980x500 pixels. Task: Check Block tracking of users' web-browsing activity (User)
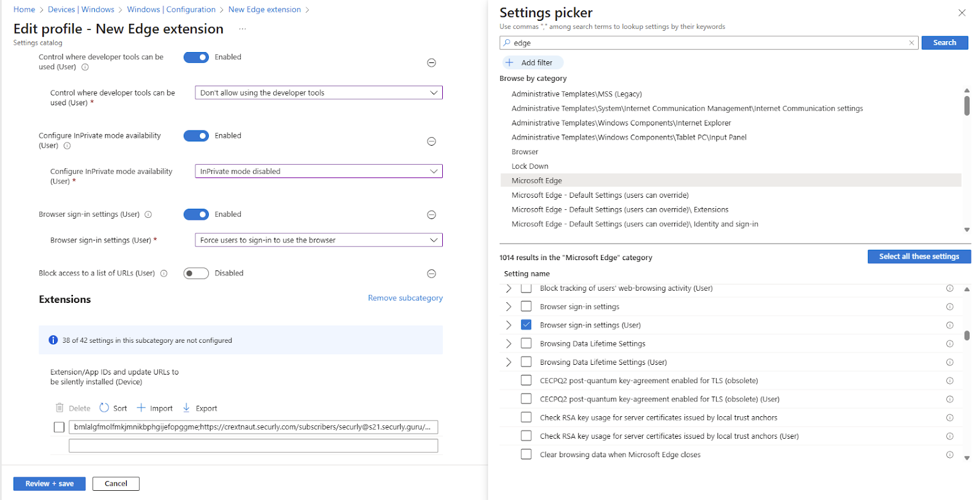click(x=526, y=288)
